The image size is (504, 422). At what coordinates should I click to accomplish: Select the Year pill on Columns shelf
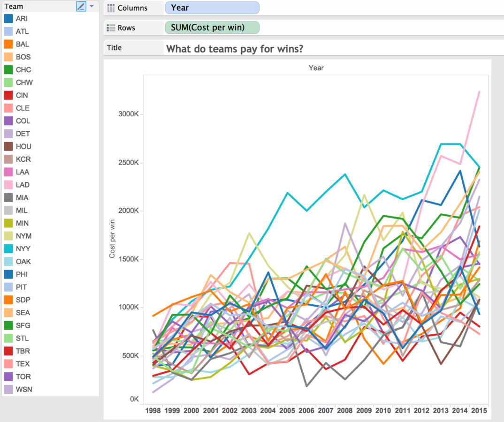[x=212, y=8]
